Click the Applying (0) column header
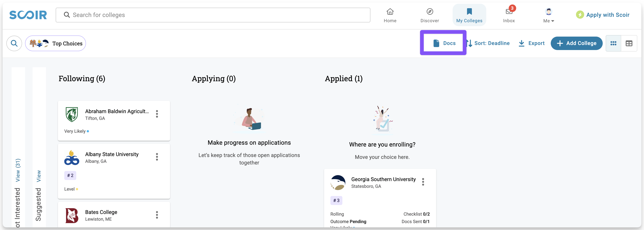This screenshot has width=644, height=230. (214, 79)
